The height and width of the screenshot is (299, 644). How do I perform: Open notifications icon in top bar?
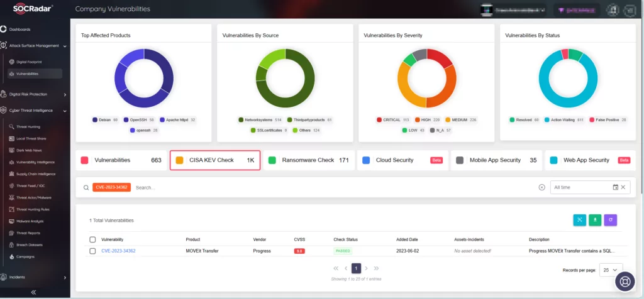click(614, 10)
